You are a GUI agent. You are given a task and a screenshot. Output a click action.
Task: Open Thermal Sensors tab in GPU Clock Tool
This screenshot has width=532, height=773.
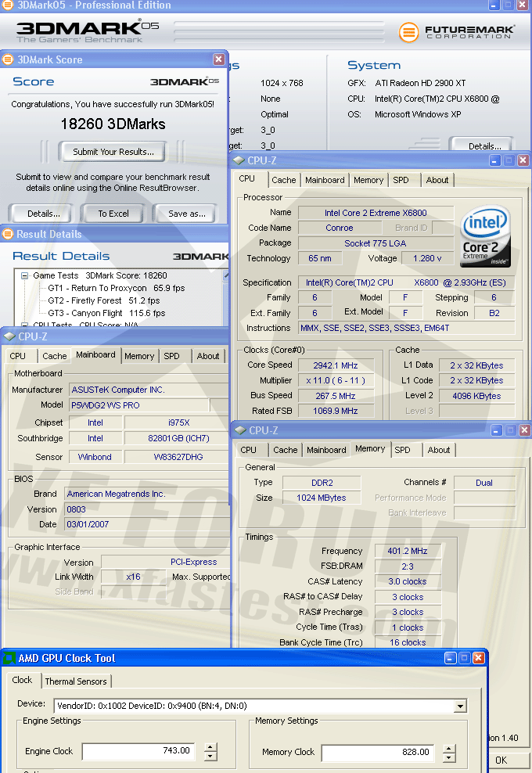point(76,681)
